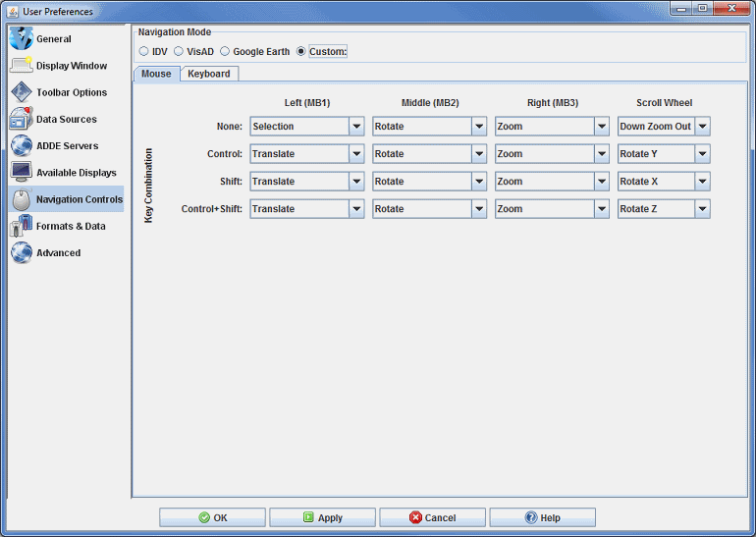The image size is (756, 537).
Task: Select the Display Window sidebar icon
Action: point(22,66)
